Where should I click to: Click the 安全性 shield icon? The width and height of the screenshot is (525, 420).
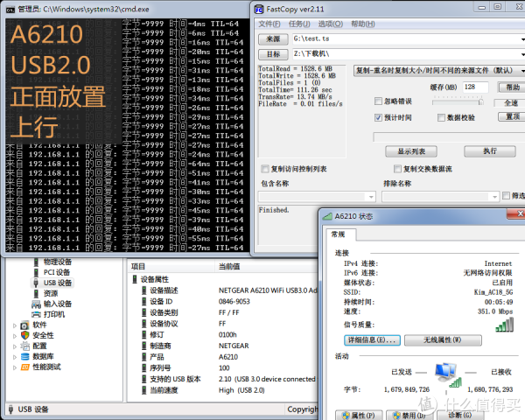(x=24, y=335)
